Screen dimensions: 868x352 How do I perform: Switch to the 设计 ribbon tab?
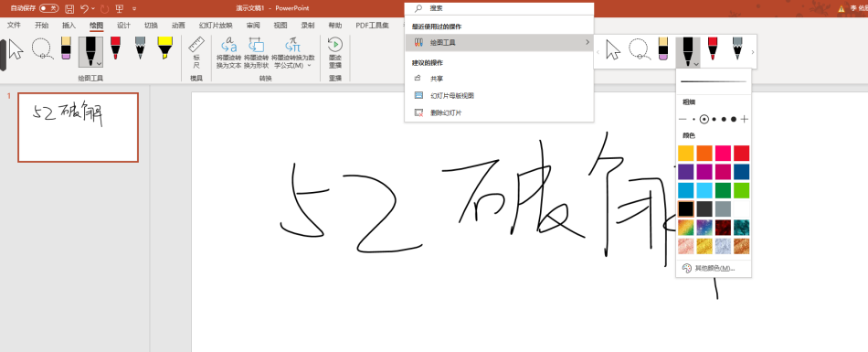click(123, 25)
